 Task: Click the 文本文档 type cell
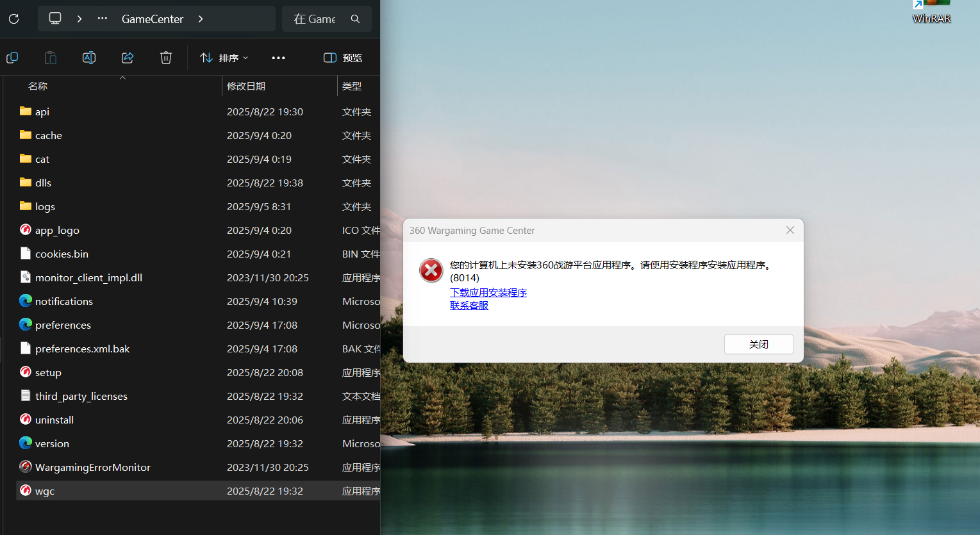click(361, 396)
